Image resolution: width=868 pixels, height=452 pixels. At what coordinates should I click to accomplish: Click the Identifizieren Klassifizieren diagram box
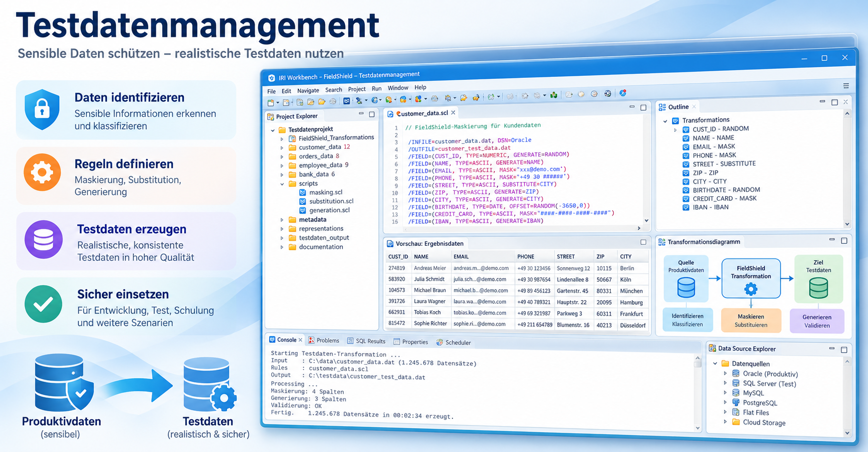(x=687, y=320)
